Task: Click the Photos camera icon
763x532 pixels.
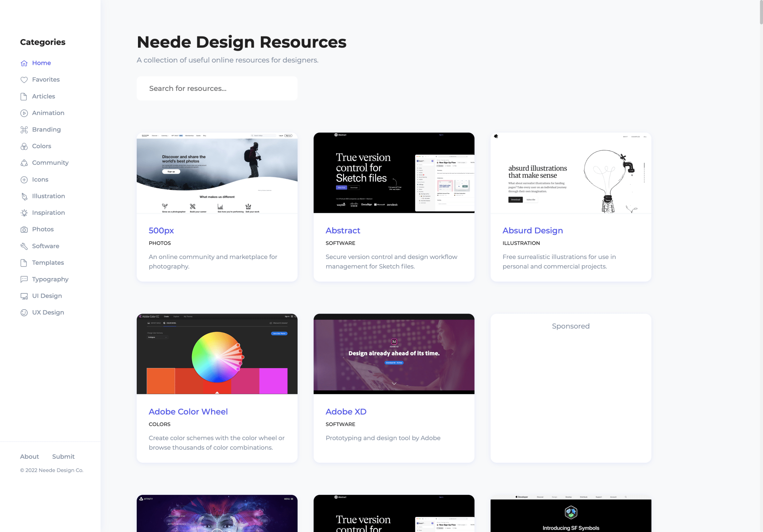Action: pos(24,230)
